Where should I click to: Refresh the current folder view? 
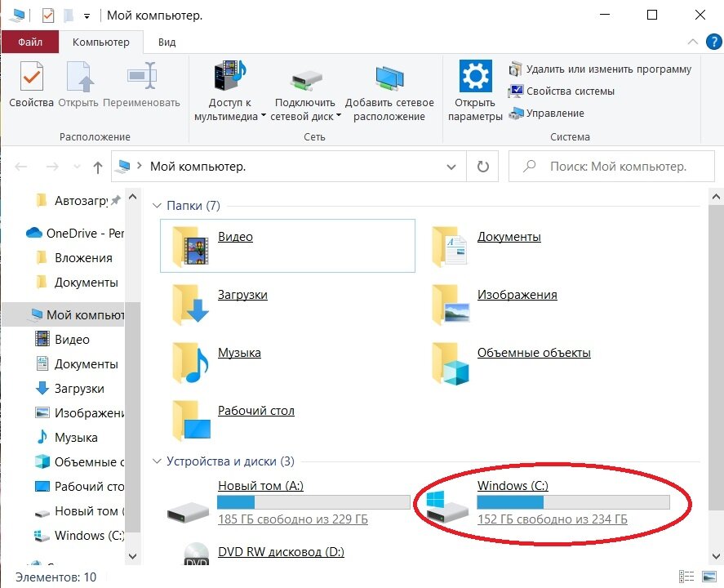click(482, 167)
